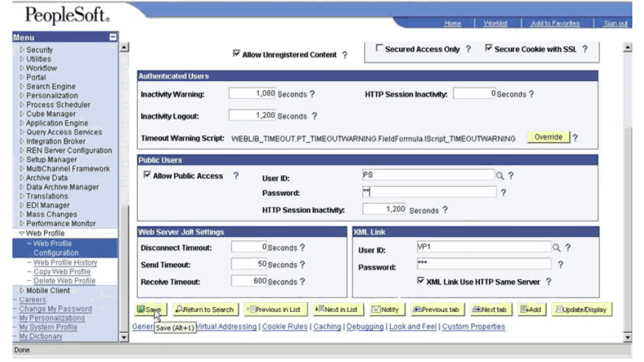Click the Override button for timeout script

point(549,137)
